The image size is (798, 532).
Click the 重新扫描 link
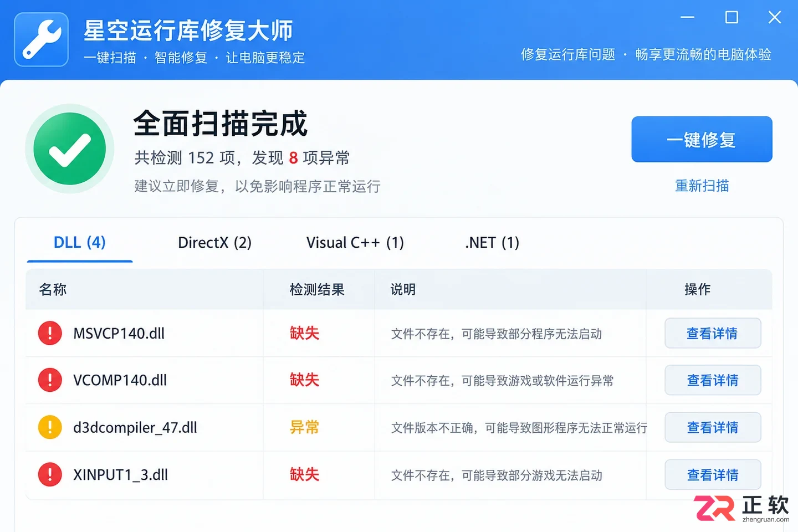click(702, 186)
